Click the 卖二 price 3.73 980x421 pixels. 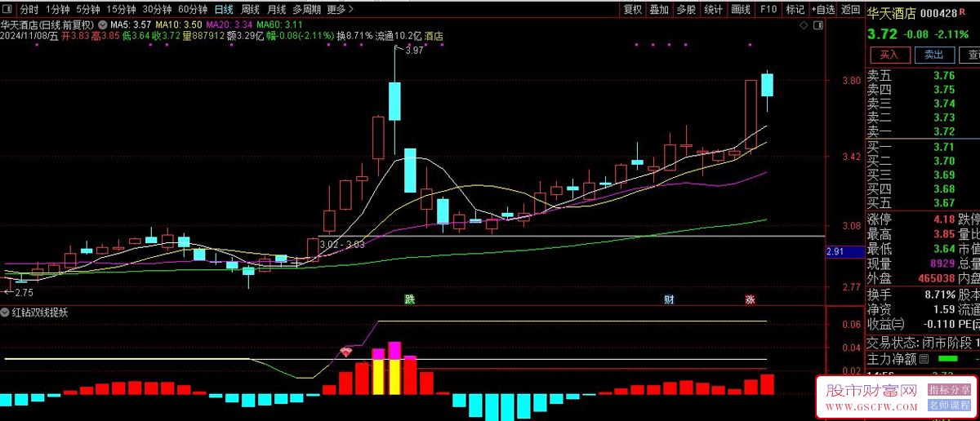click(944, 117)
